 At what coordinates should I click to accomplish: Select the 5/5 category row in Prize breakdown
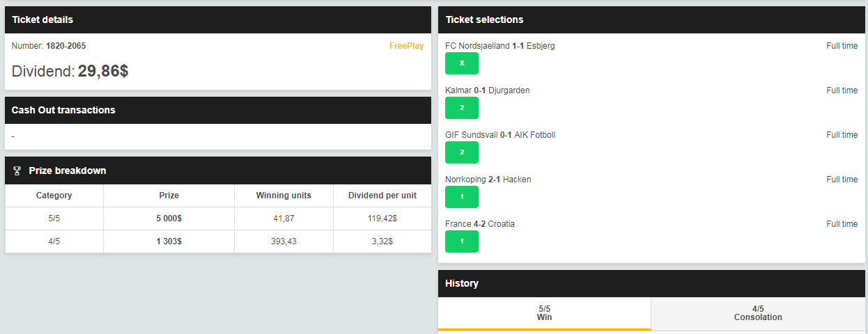pyautogui.click(x=218, y=218)
